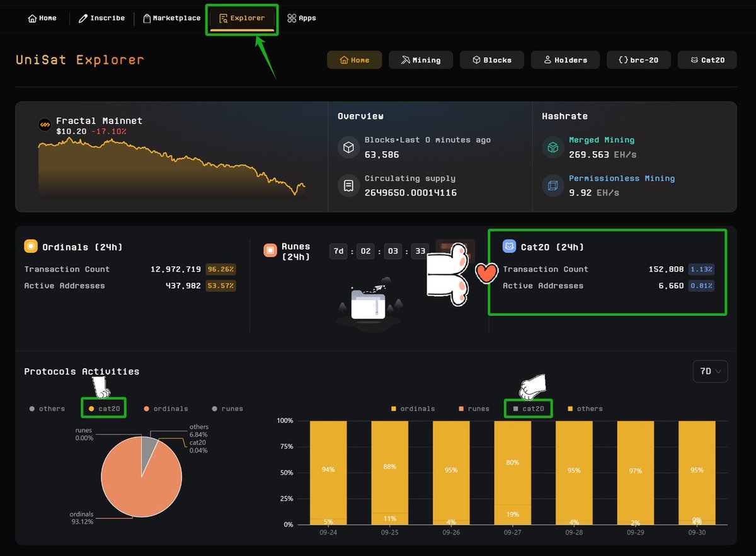Click the 09-30 bar in the chart
This screenshot has width=756, height=556.
pos(697,473)
